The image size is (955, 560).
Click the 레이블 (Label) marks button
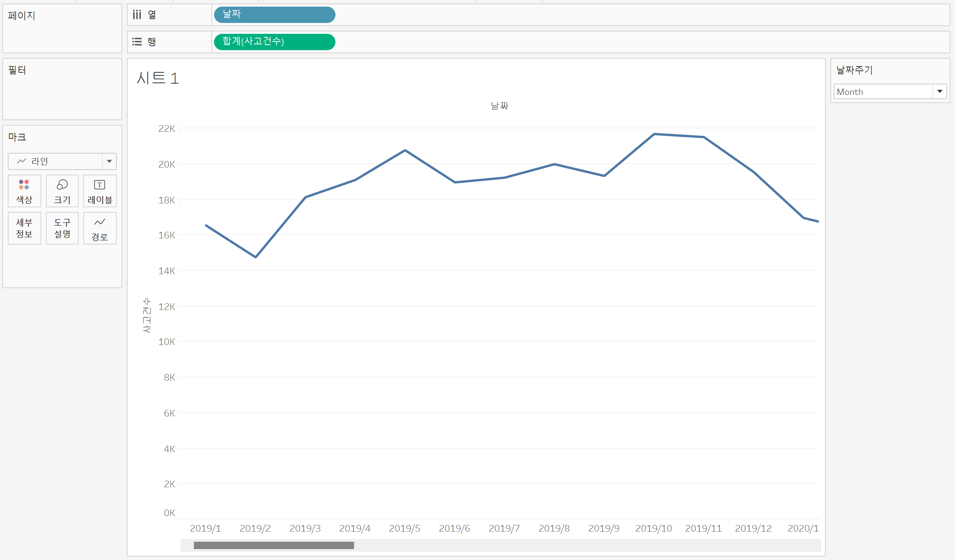click(100, 191)
